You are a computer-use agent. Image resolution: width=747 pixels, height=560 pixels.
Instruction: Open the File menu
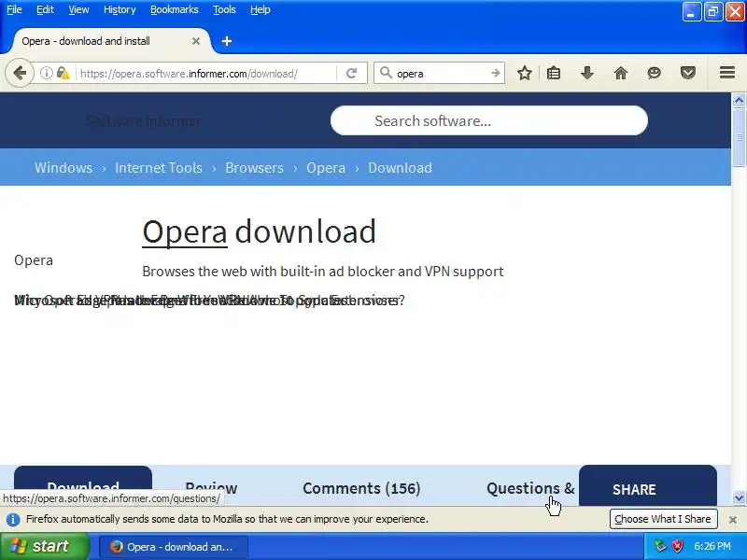[14, 9]
